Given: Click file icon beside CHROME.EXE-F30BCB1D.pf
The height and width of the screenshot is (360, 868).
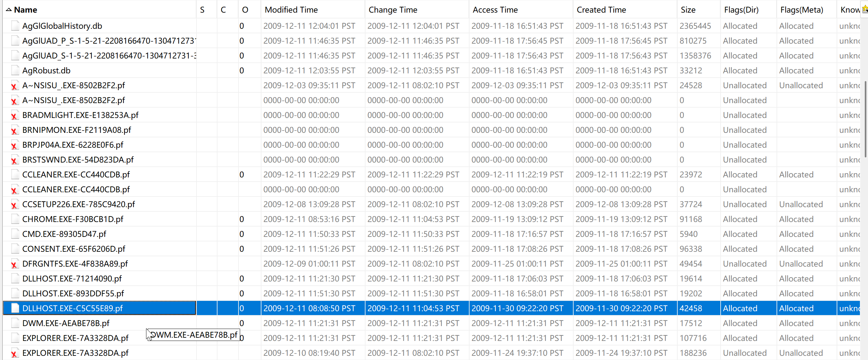Looking at the screenshot, I should (x=15, y=219).
